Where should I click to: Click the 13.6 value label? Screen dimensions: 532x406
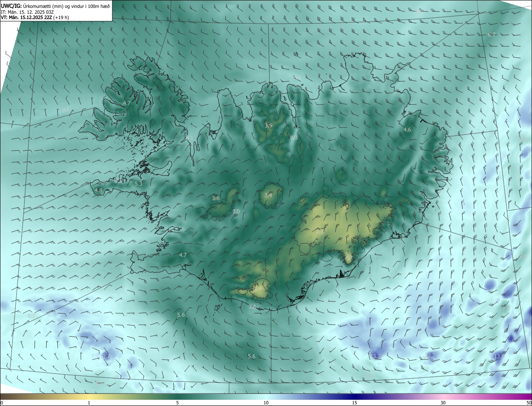click(499, 356)
